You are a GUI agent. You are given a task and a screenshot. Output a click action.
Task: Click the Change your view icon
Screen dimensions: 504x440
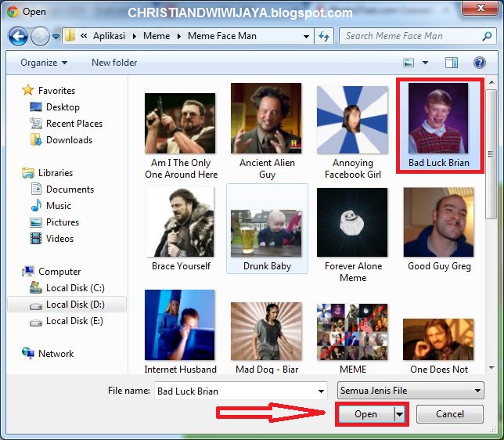tap(409, 63)
